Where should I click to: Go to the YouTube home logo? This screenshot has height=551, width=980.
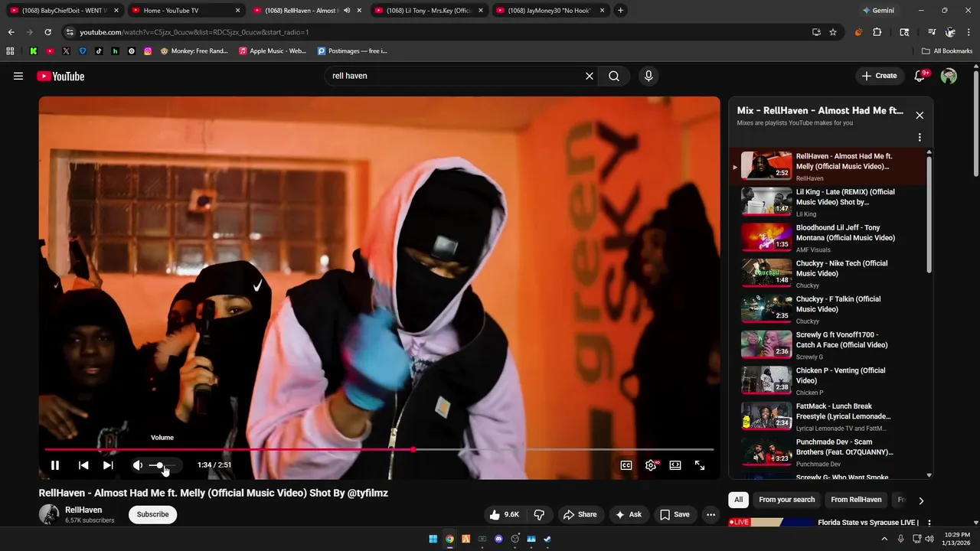(x=60, y=76)
